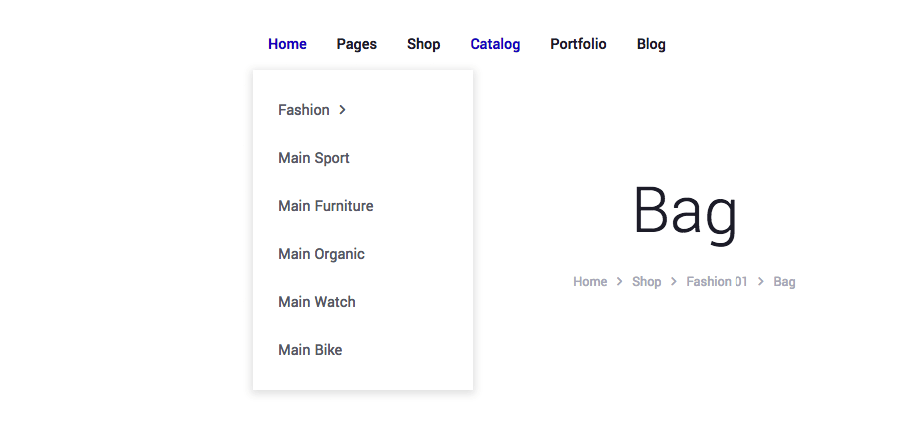Open the Pages menu
This screenshot has width=912, height=428.
click(x=356, y=44)
